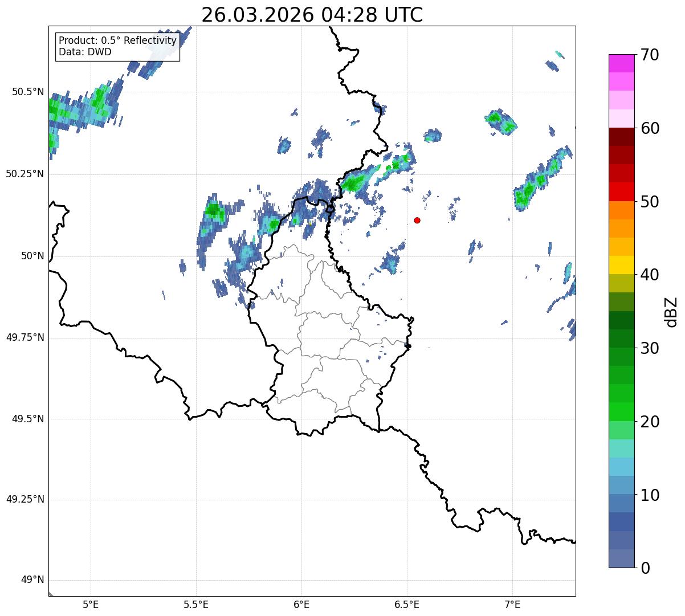Click the 7°E longitude tick label
Image resolution: width=685 pixels, height=616 pixels.
click(513, 604)
